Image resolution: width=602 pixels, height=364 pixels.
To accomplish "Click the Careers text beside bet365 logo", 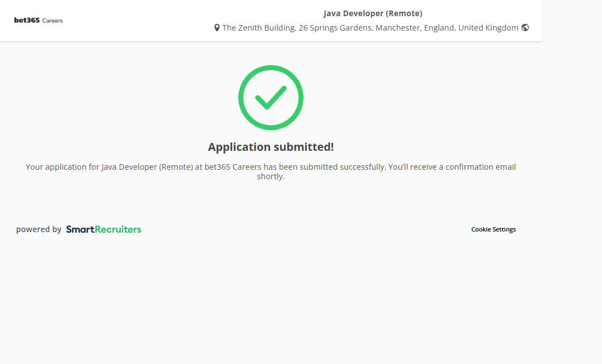I will tap(53, 21).
